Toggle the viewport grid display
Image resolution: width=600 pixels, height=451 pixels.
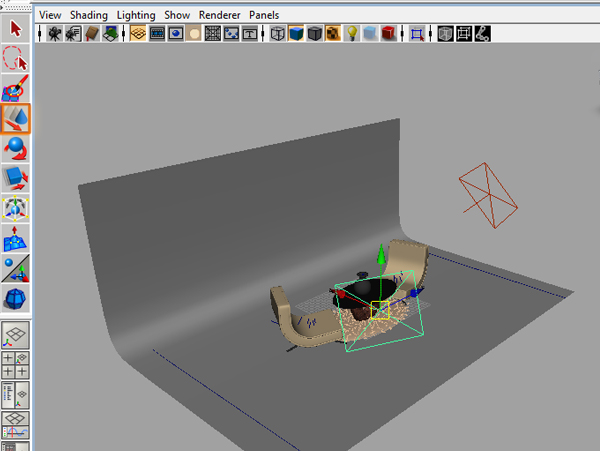[138, 34]
